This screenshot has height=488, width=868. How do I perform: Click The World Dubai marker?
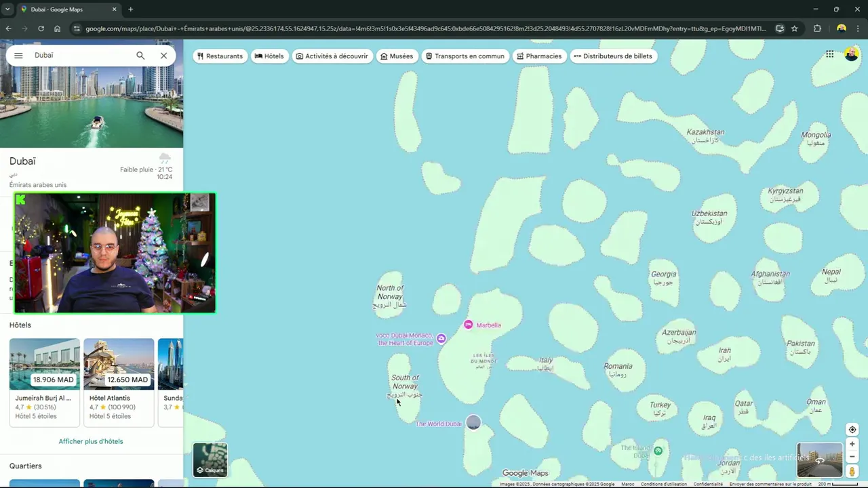(x=473, y=423)
